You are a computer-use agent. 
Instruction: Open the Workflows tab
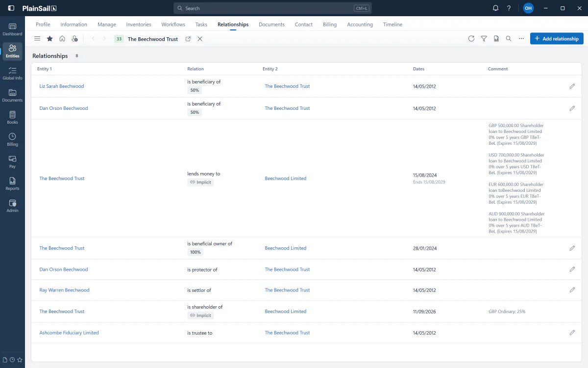click(x=173, y=25)
